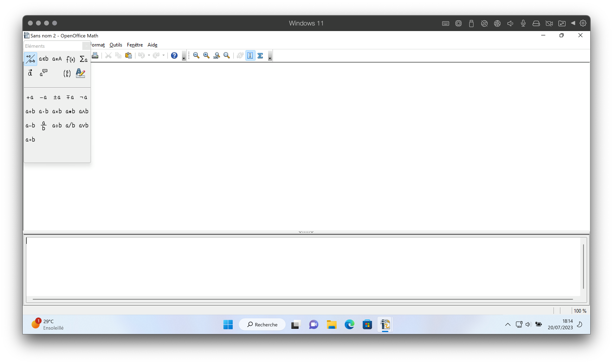
Task: Select the Operators category Σa
Action: tap(84, 59)
